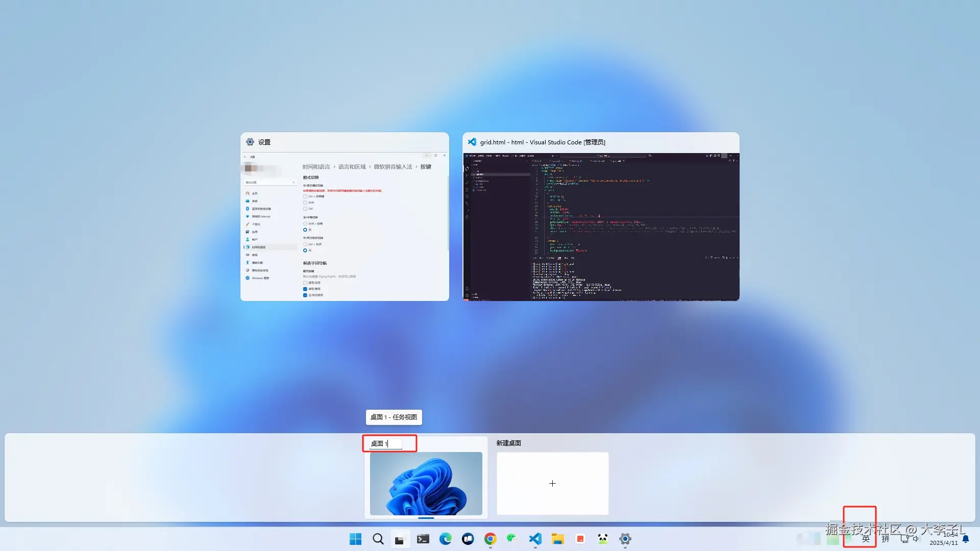Click 新建桌面 to create a new desktop

click(x=552, y=483)
